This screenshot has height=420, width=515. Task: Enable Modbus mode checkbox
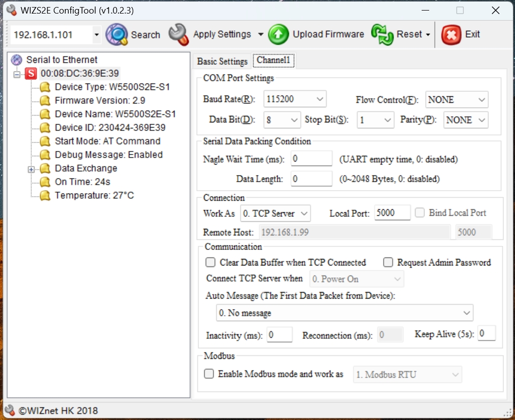pos(209,374)
